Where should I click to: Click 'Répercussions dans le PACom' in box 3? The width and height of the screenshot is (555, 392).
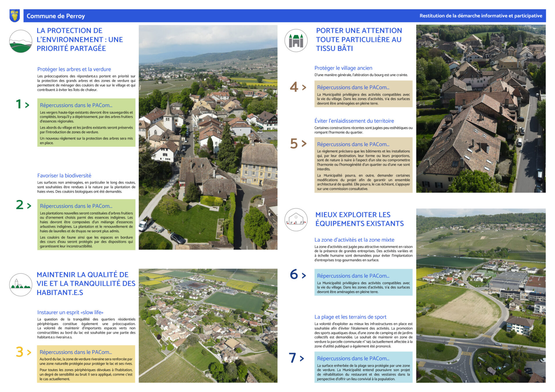pyautogui.click(x=76, y=352)
